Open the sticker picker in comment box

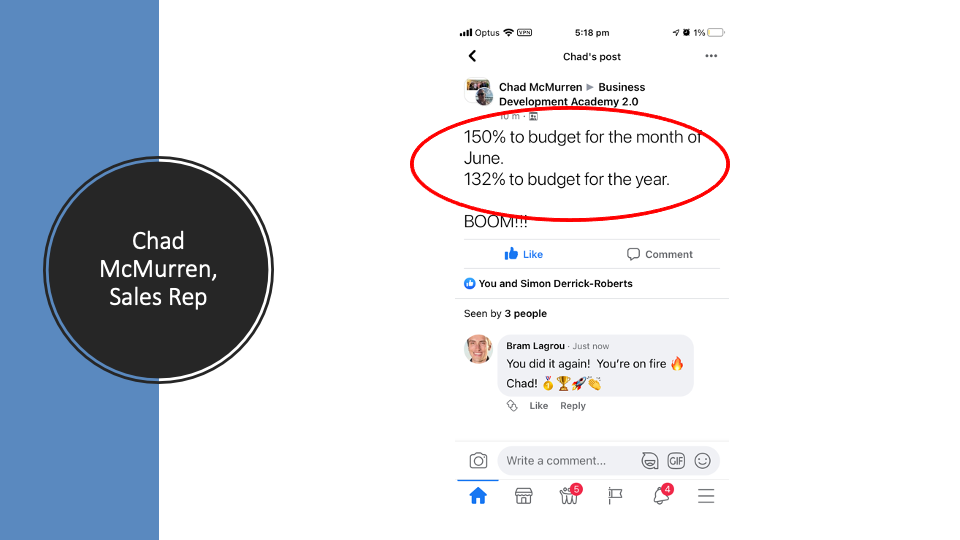[x=650, y=460]
